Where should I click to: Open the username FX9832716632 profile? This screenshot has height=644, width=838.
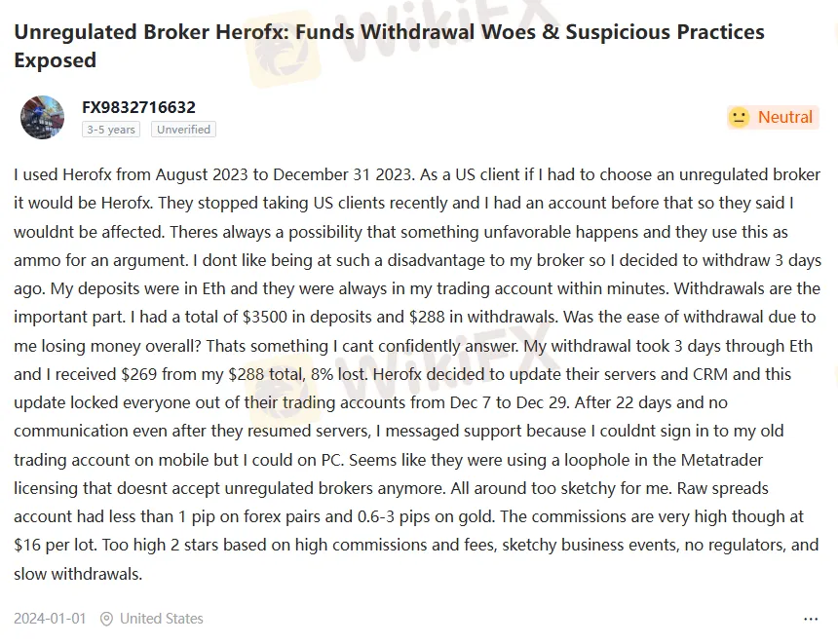click(x=138, y=107)
